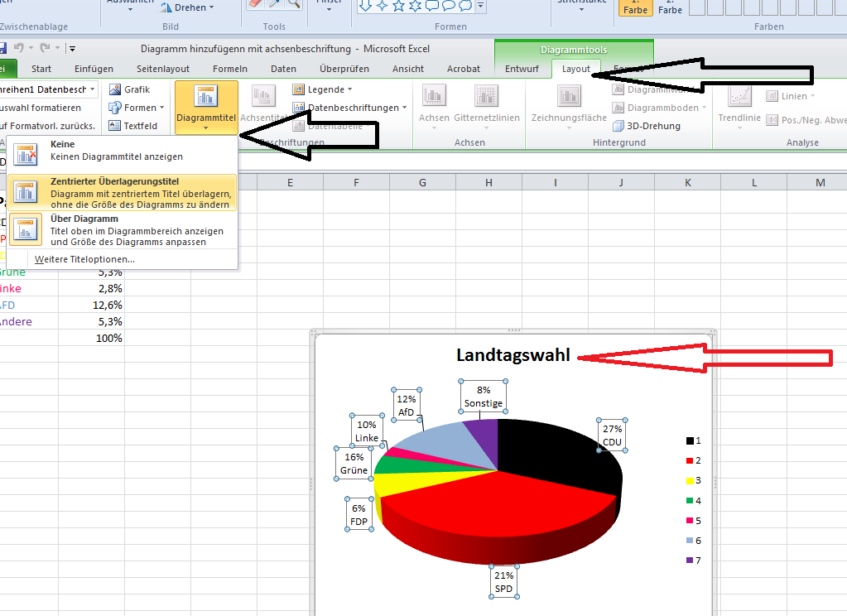The image size is (847, 616).
Task: Open the Formen dropdown in the ribbon
Action: click(137, 108)
